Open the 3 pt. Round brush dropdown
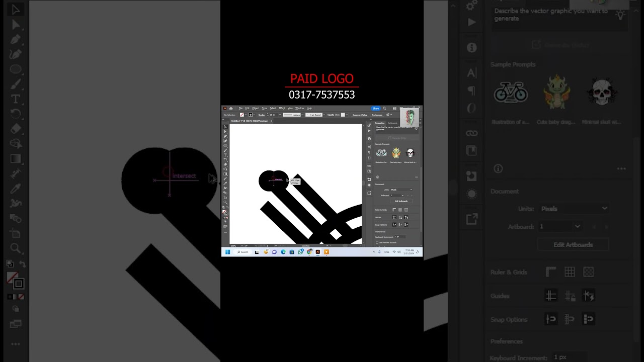Viewport: 644px width, 362px height. click(325, 115)
